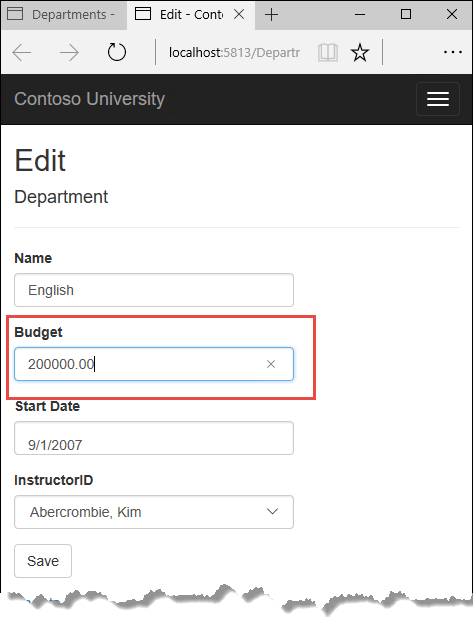Add page to favorites with star icon

360,52
